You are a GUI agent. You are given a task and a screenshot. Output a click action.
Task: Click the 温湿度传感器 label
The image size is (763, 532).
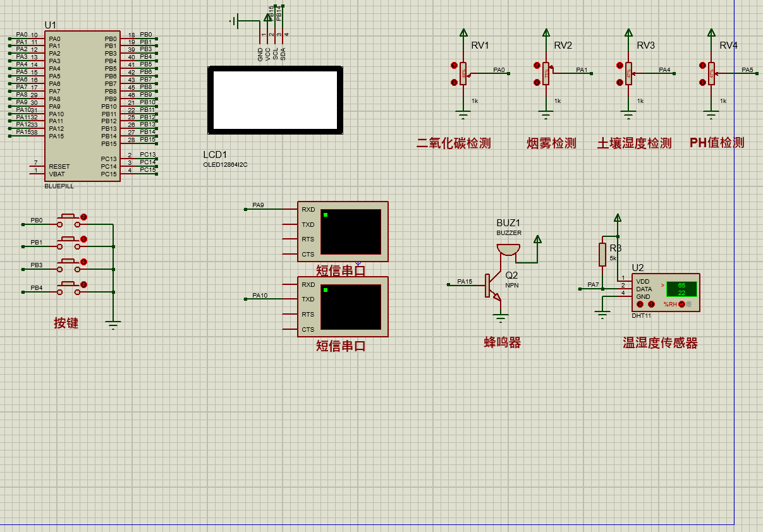click(x=661, y=343)
